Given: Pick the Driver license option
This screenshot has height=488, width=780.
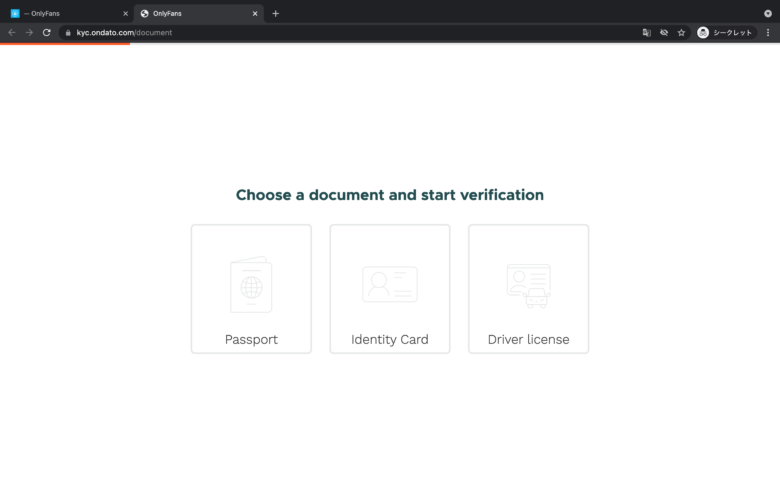Looking at the screenshot, I should point(528,289).
